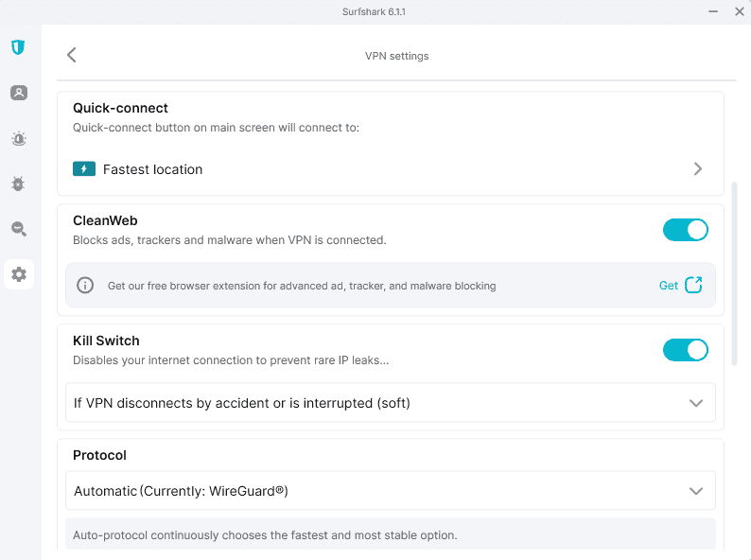Screen dimensions: 751x560
Task: Click the Get browser extension link
Action: (668, 286)
